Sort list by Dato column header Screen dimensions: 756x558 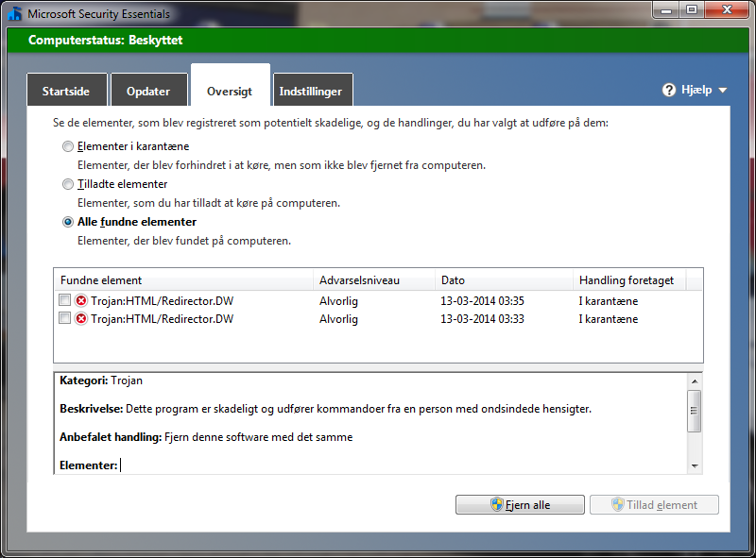tap(503, 280)
